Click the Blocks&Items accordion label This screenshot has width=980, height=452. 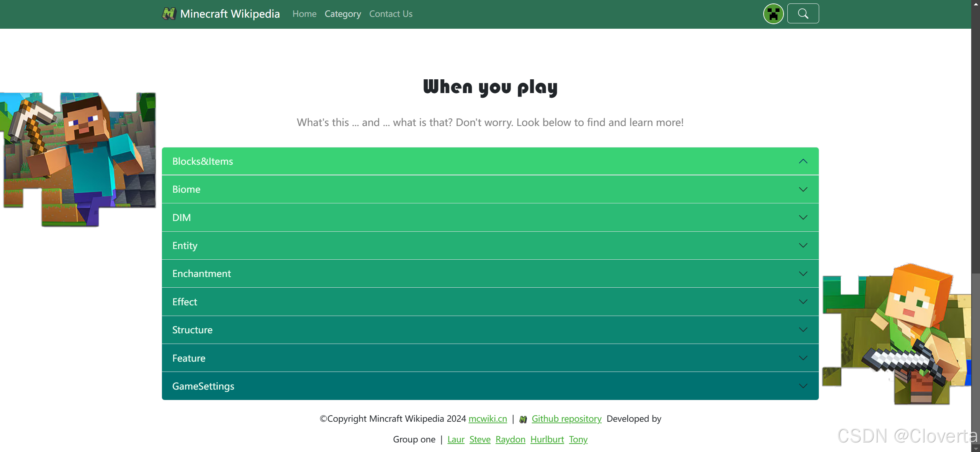(x=203, y=161)
